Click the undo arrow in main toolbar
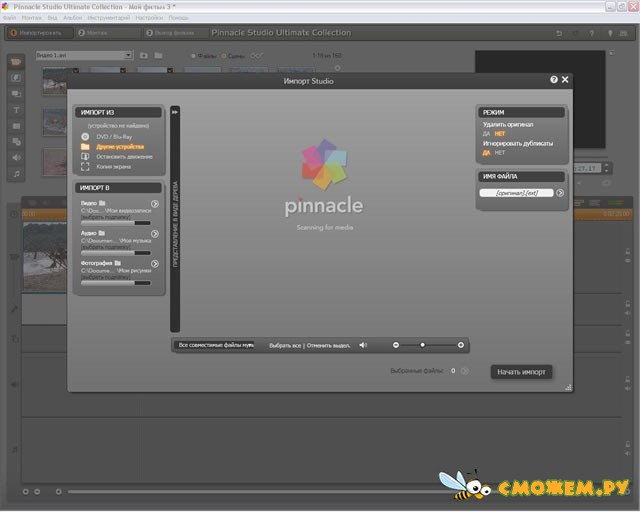The height and width of the screenshot is (512, 640). tap(559, 33)
